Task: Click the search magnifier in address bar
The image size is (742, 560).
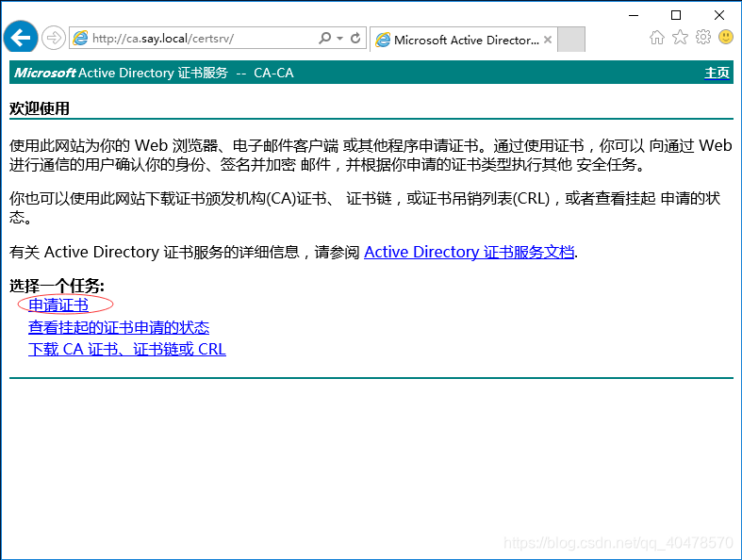Action: click(325, 38)
